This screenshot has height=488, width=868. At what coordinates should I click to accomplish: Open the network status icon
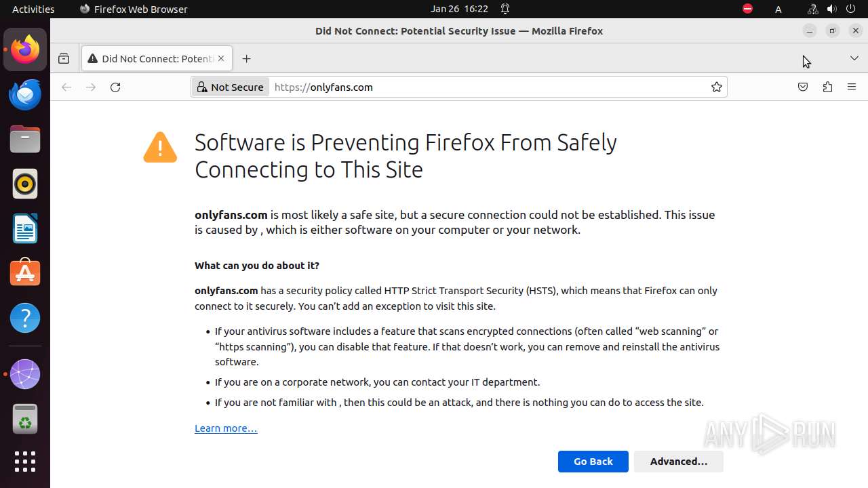coord(813,9)
